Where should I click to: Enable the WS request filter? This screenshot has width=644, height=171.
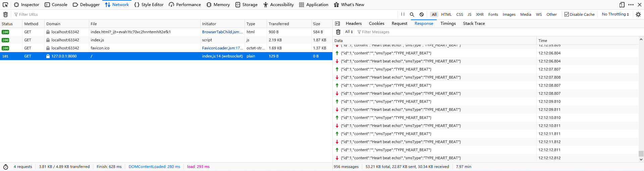tap(539, 14)
